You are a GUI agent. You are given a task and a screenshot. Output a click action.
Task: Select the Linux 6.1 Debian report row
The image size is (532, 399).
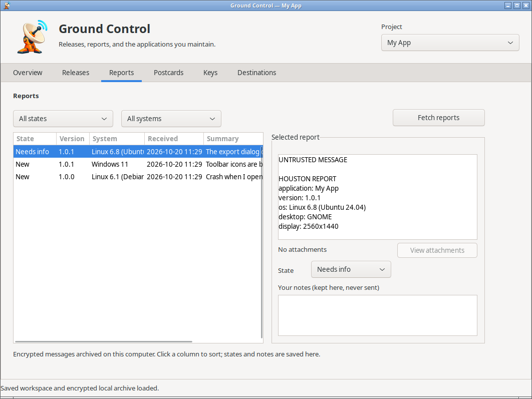(138, 177)
